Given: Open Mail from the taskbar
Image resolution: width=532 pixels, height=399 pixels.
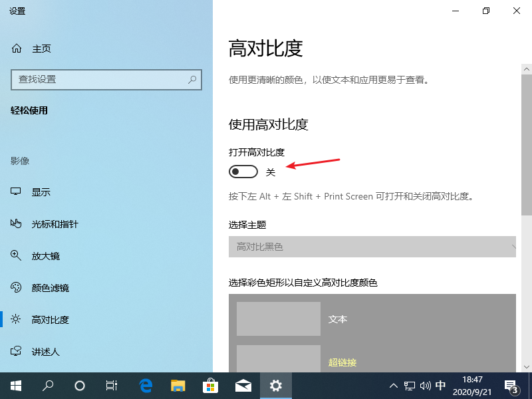Looking at the screenshot, I should (x=243, y=384).
